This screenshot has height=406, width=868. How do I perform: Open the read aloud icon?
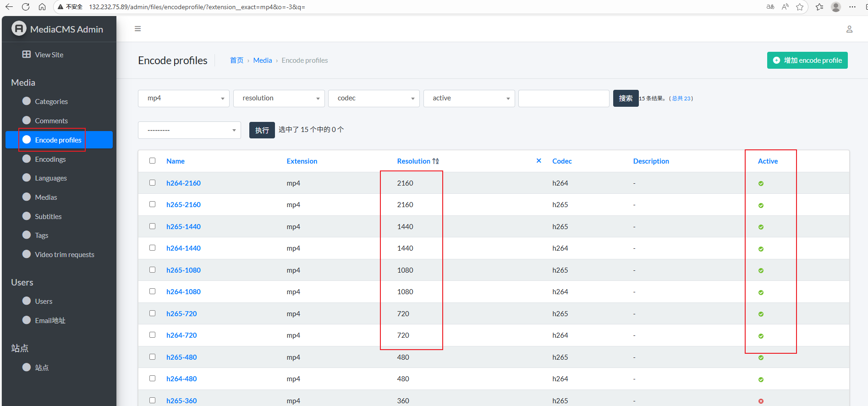785,7
